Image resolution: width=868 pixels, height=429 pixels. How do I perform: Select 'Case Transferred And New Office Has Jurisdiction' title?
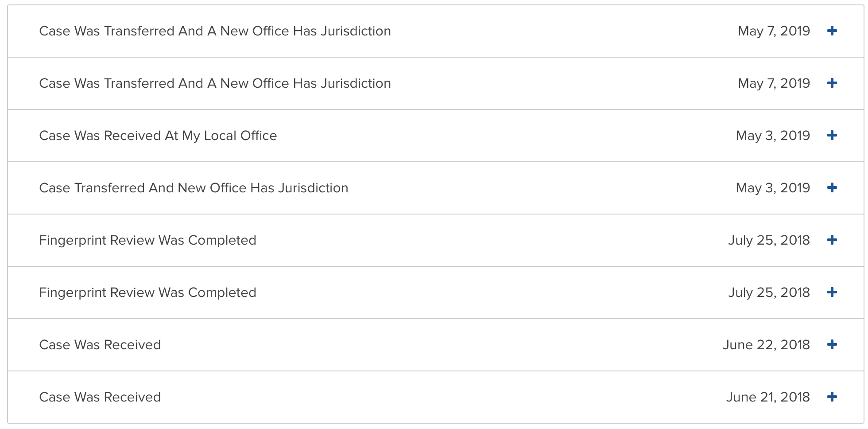194,188
